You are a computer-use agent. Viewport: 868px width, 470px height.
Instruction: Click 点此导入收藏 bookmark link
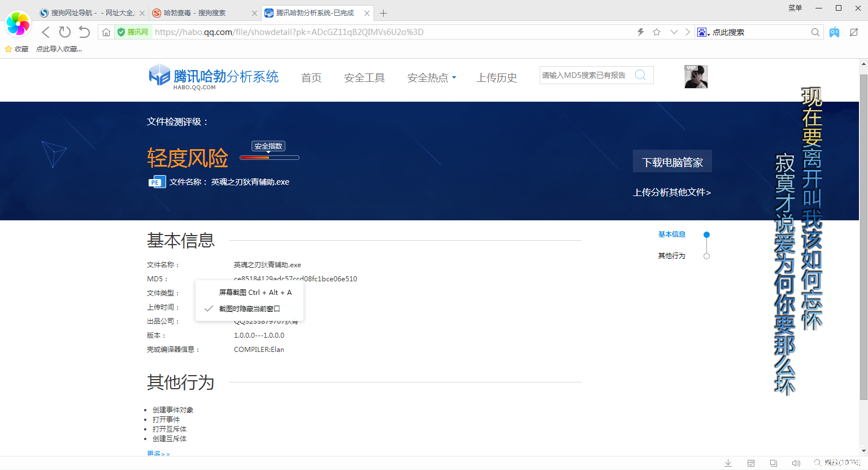click(59, 49)
